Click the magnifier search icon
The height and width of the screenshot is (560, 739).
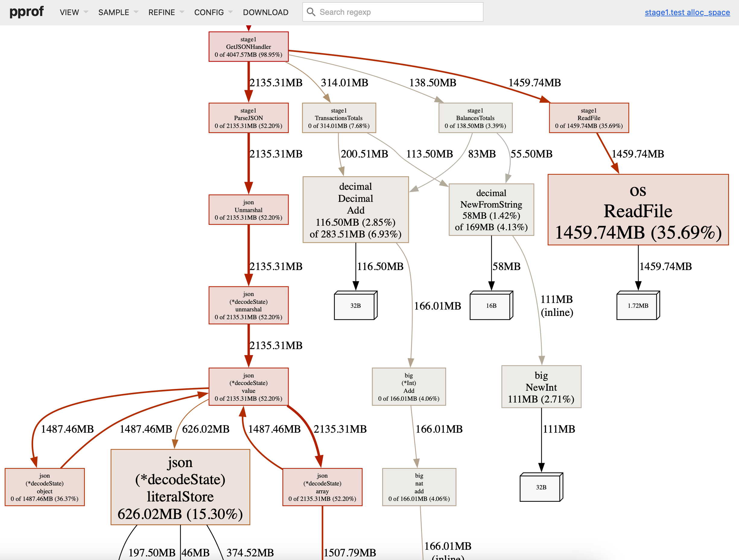[x=311, y=12]
